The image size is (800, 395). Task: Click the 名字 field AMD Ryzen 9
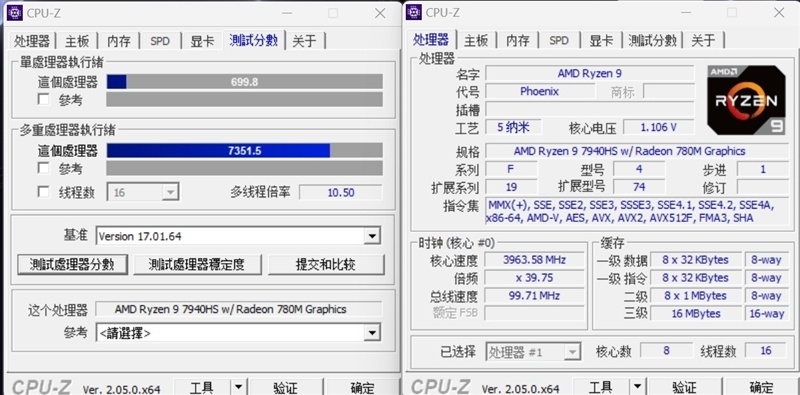click(589, 73)
